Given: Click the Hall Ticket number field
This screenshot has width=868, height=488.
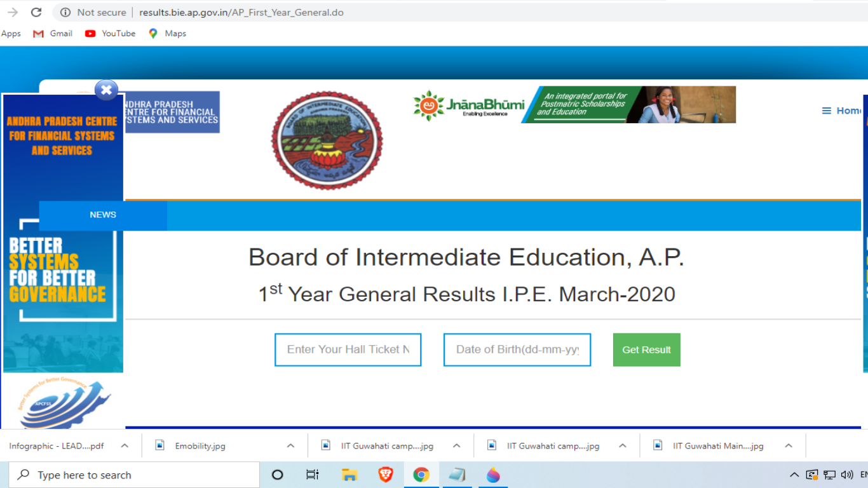Looking at the screenshot, I should (348, 349).
